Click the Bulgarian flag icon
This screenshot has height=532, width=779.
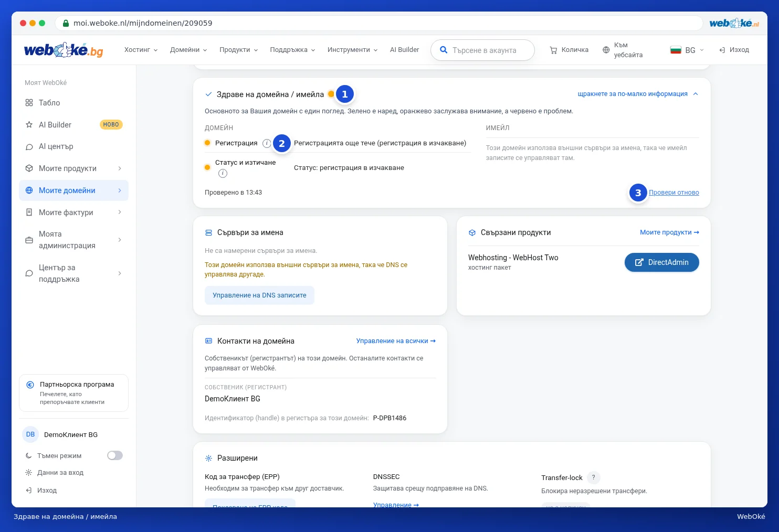(676, 50)
